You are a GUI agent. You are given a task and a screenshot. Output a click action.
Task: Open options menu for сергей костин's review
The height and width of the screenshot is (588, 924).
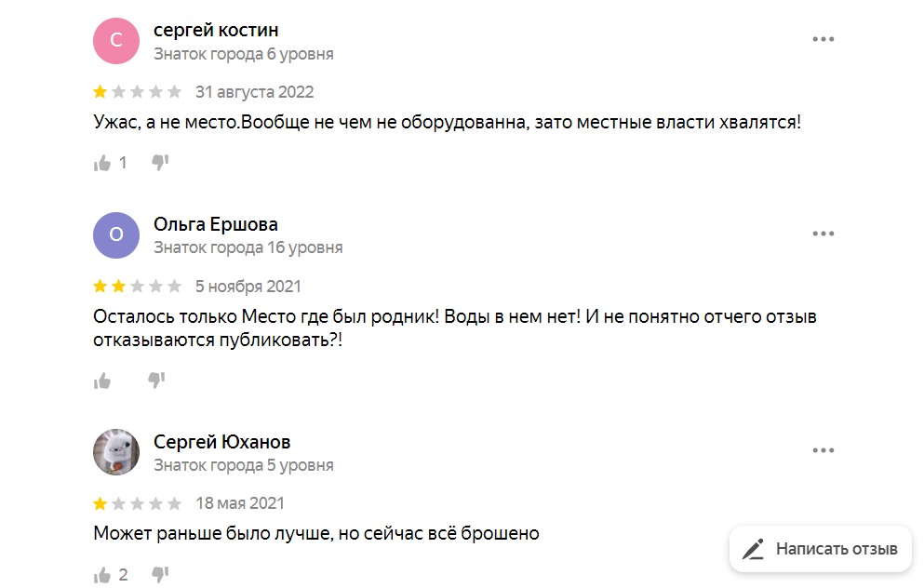click(x=823, y=40)
